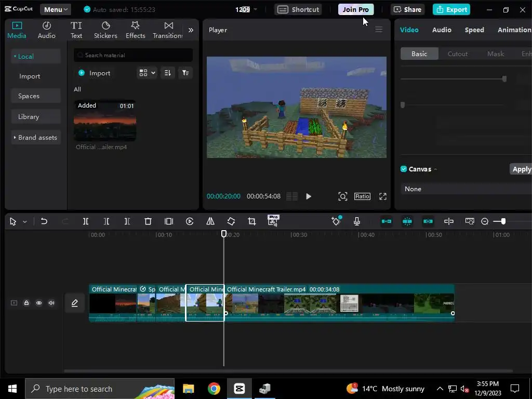Open the Shortcut button

(299, 9)
